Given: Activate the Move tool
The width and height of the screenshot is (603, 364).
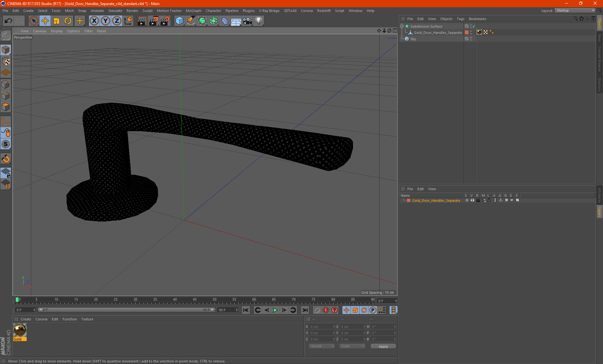Looking at the screenshot, I should 45,21.
